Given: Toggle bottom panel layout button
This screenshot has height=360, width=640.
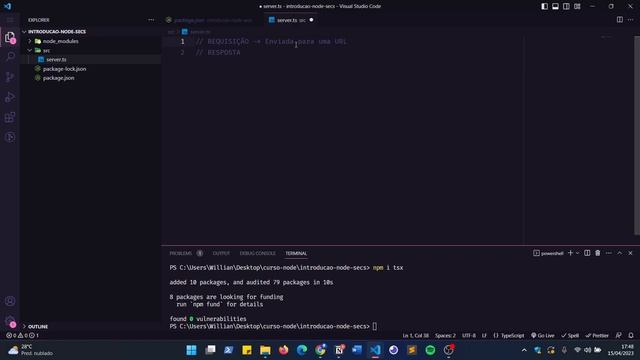Looking at the screenshot, I should point(555,6).
